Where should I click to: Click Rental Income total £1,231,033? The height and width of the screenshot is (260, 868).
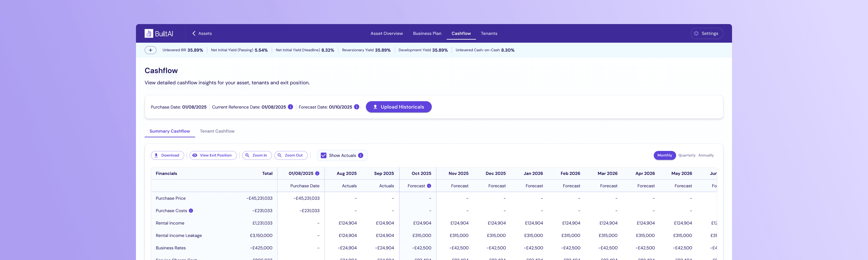pos(262,223)
